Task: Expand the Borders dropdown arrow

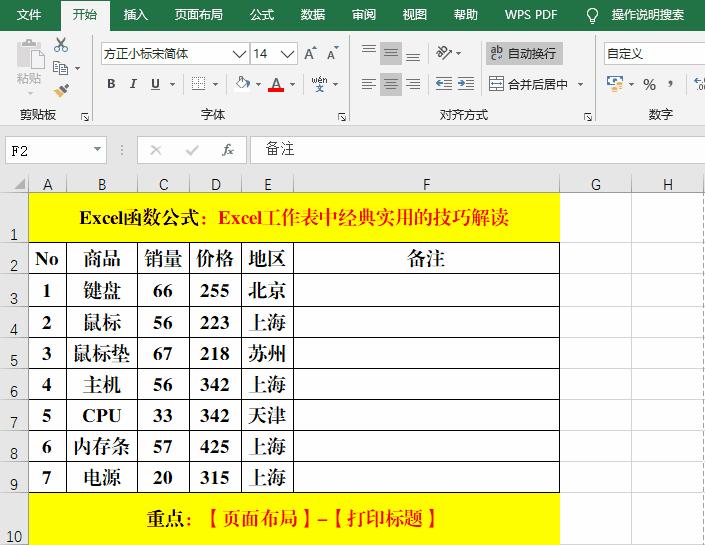Action: point(215,84)
